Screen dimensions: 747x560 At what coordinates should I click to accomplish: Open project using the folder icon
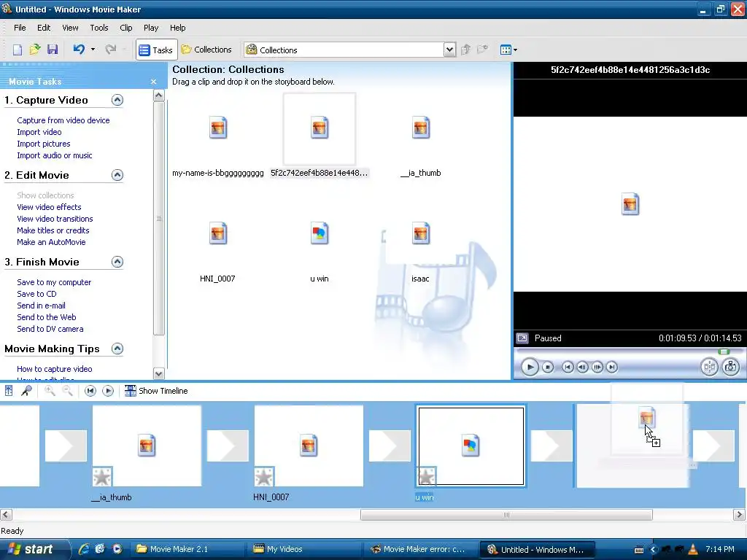[35, 50]
